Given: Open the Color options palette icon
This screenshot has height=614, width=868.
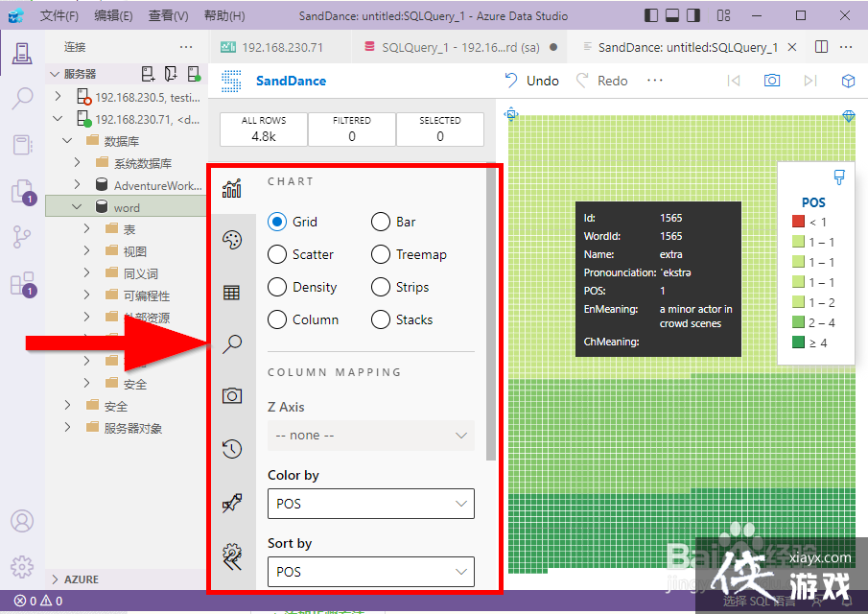Looking at the screenshot, I should coord(231,240).
